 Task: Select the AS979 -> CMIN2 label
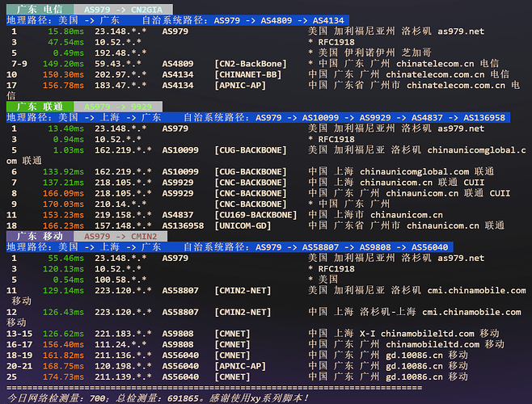click(120, 237)
